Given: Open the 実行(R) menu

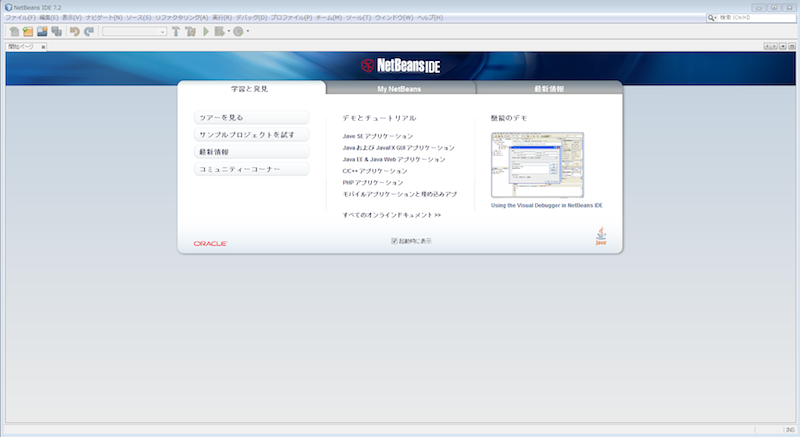Looking at the screenshot, I should [x=222, y=17].
